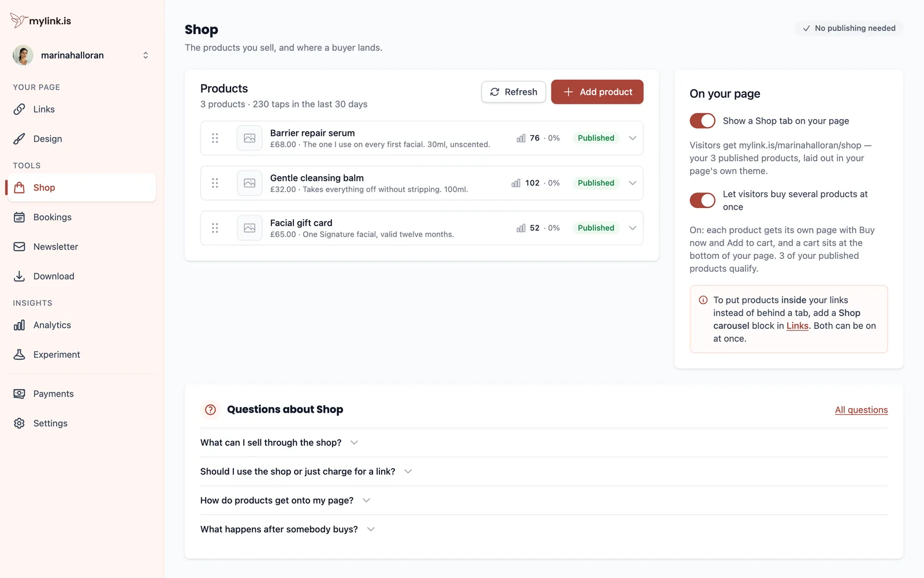Open Bookings from the sidebar
924x578 pixels.
(81, 217)
